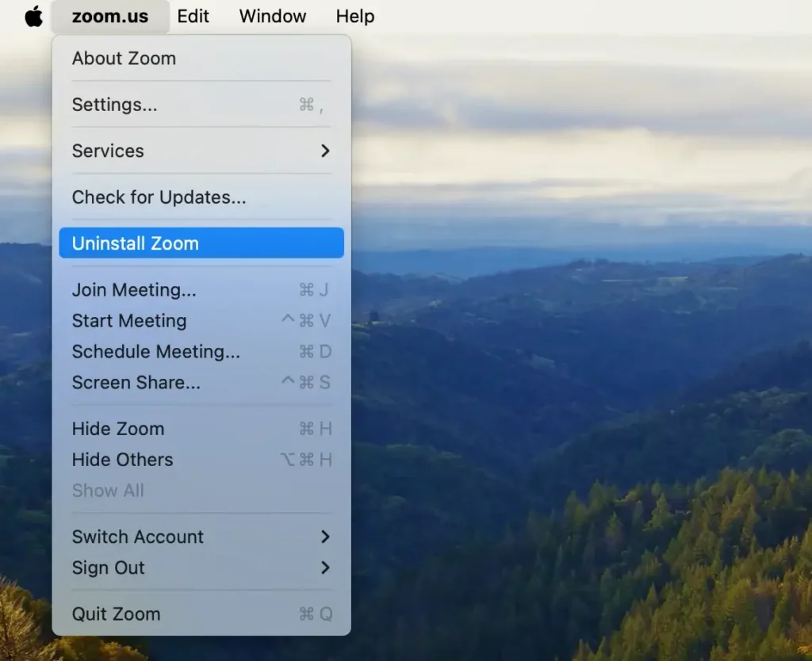Choose Schedule Meeting...
Image resolution: width=812 pixels, height=661 pixels.
click(201, 351)
